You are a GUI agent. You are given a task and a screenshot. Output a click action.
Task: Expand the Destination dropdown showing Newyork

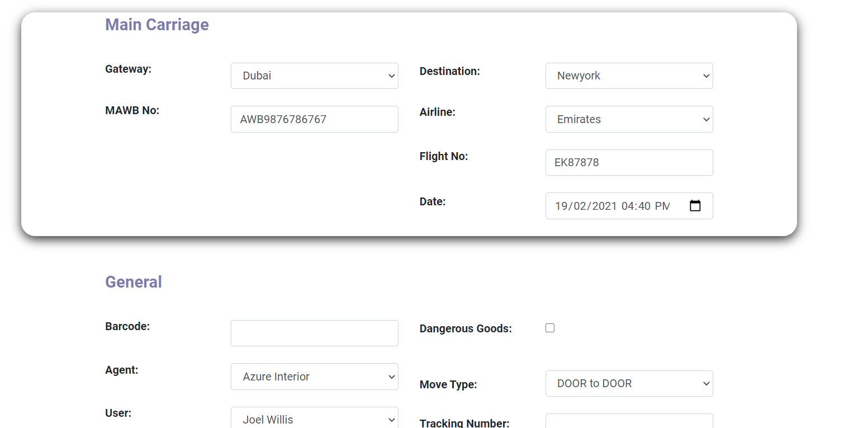point(629,76)
